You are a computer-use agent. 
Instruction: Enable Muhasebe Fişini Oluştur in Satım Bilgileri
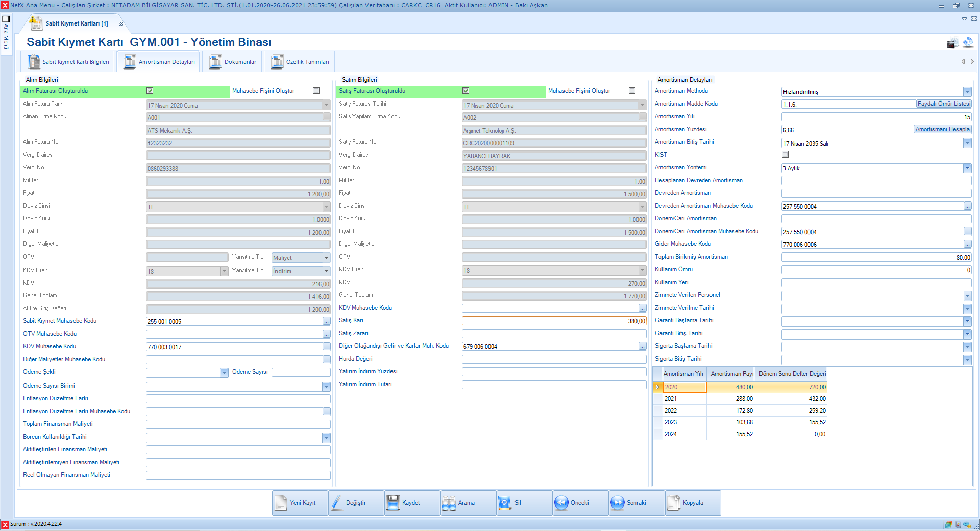click(x=632, y=91)
